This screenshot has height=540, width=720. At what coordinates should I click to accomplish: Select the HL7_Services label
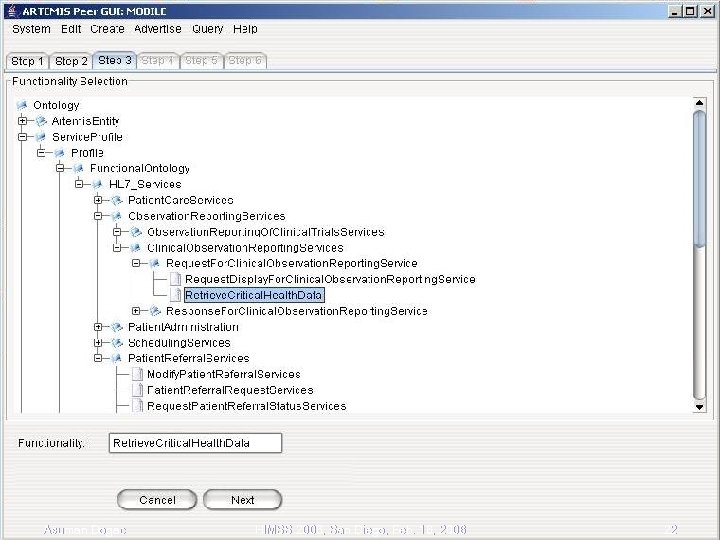pyautogui.click(x=145, y=185)
